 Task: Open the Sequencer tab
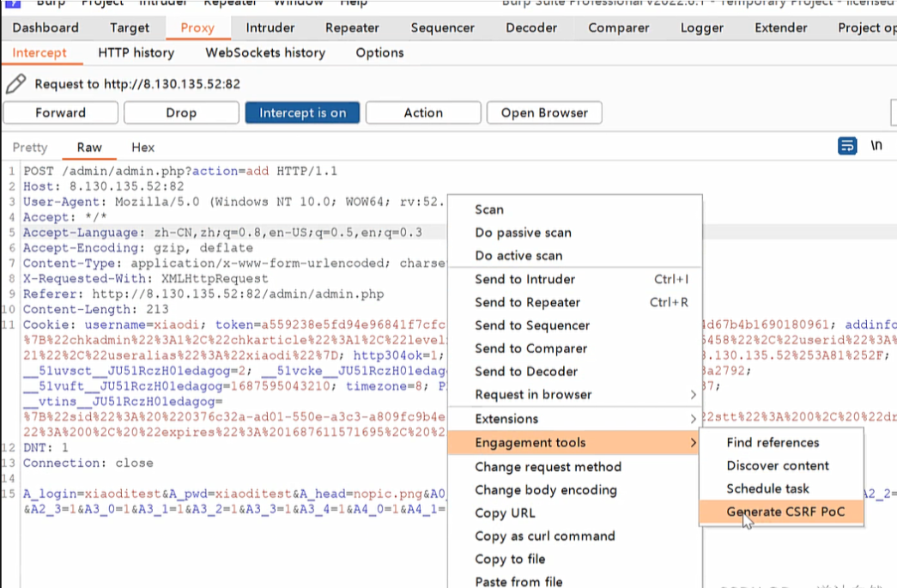click(443, 27)
